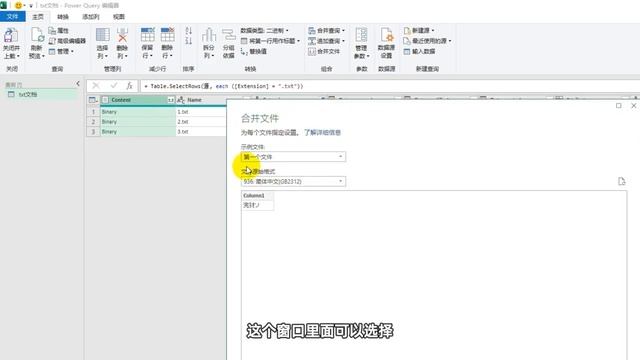Open the Advanced Editor (高级编辑器)
Image resolution: width=640 pixels, height=360 pixels.
coord(67,41)
